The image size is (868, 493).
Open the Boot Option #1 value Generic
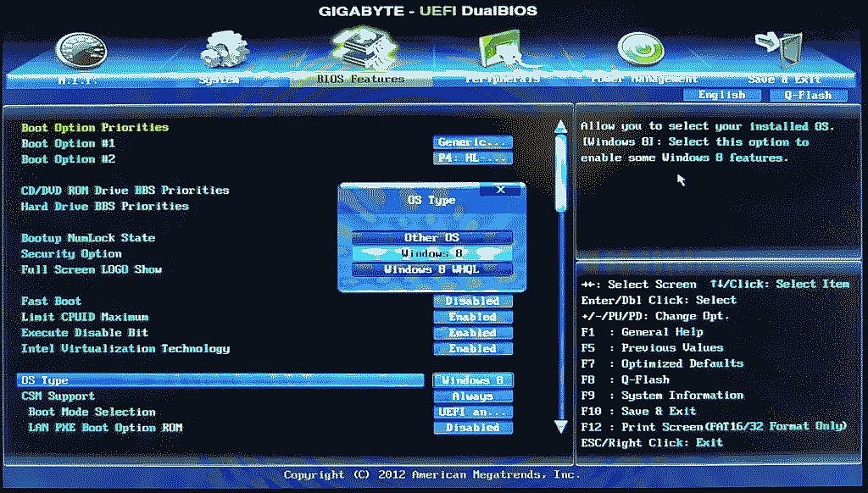[472, 142]
